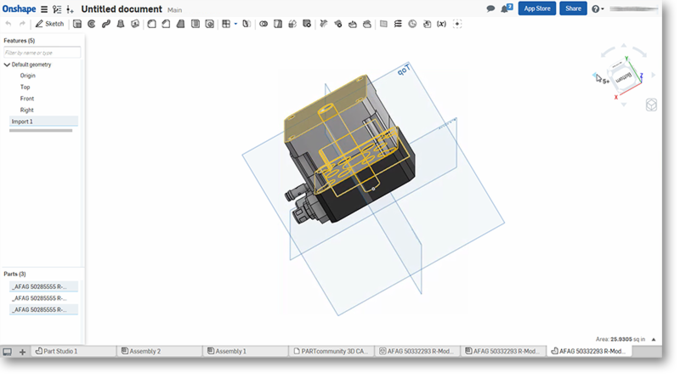Select the Top plane feature
Screen dimensions: 680x379
pos(25,87)
